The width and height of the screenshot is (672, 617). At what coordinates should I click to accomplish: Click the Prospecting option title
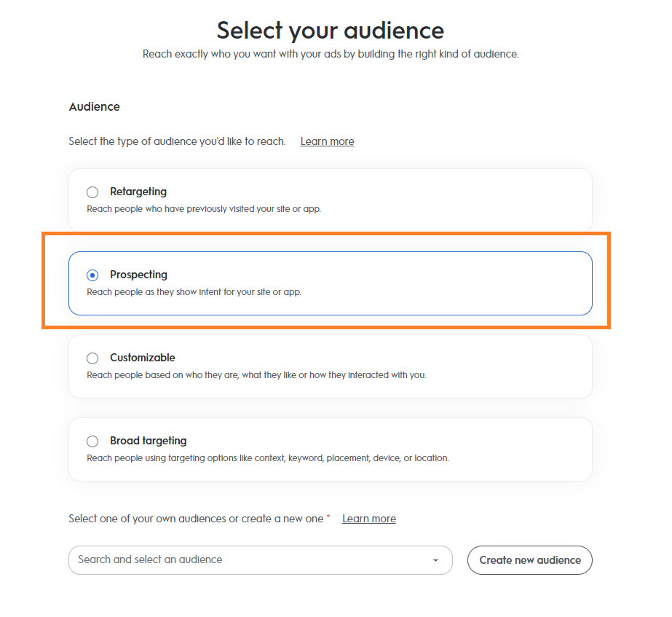pyautogui.click(x=138, y=275)
